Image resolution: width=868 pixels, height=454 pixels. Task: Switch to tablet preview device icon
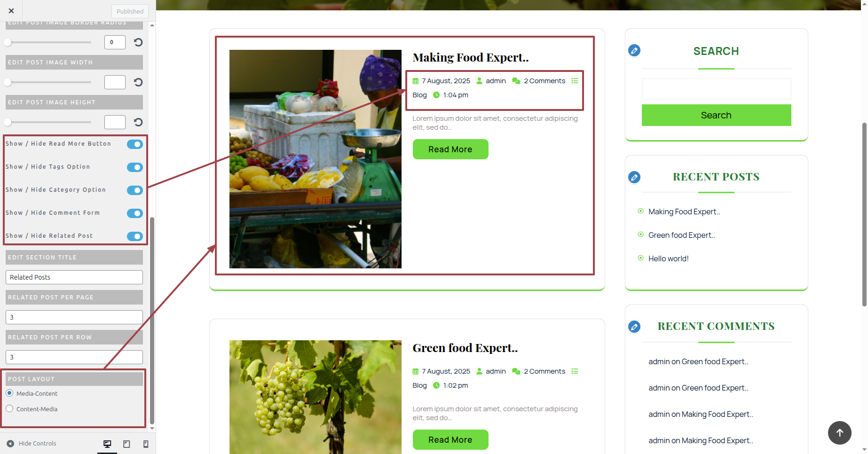[x=126, y=444]
